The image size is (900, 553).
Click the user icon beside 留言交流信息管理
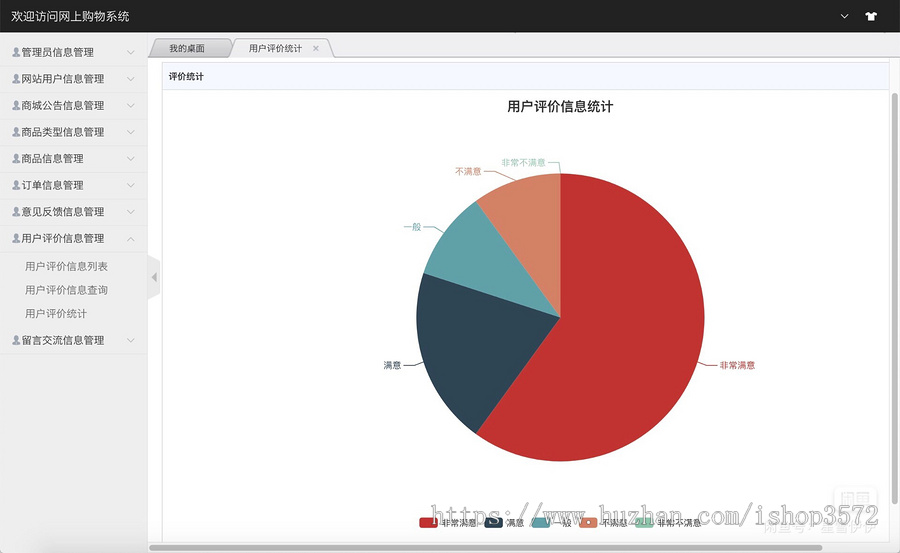click(x=16, y=340)
